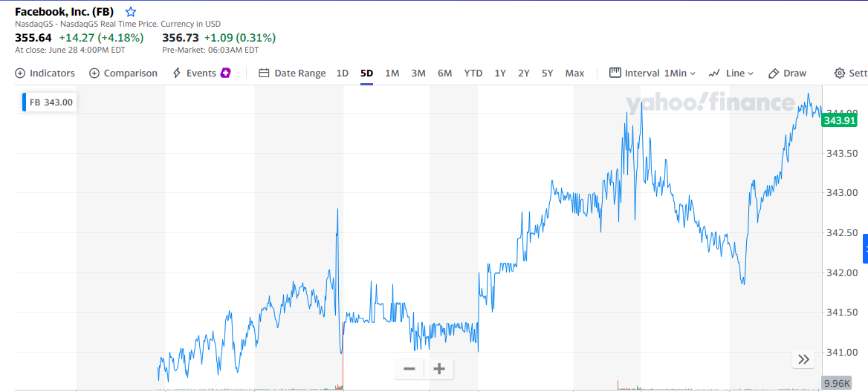The height and width of the screenshot is (392, 868).
Task: Open the Comparison tool
Action: 123,73
